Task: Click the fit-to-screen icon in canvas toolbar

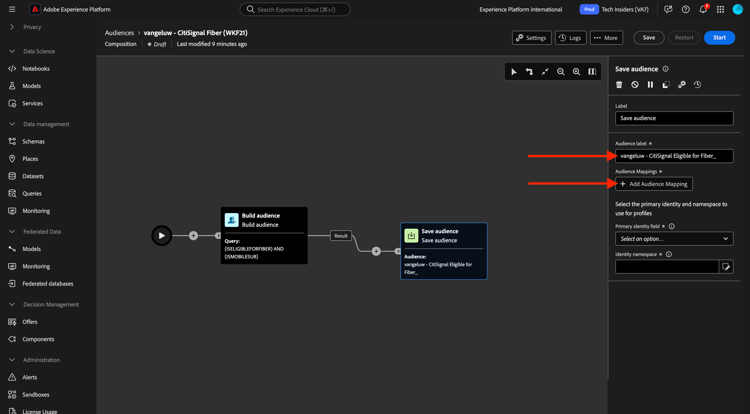Action: pyautogui.click(x=545, y=72)
